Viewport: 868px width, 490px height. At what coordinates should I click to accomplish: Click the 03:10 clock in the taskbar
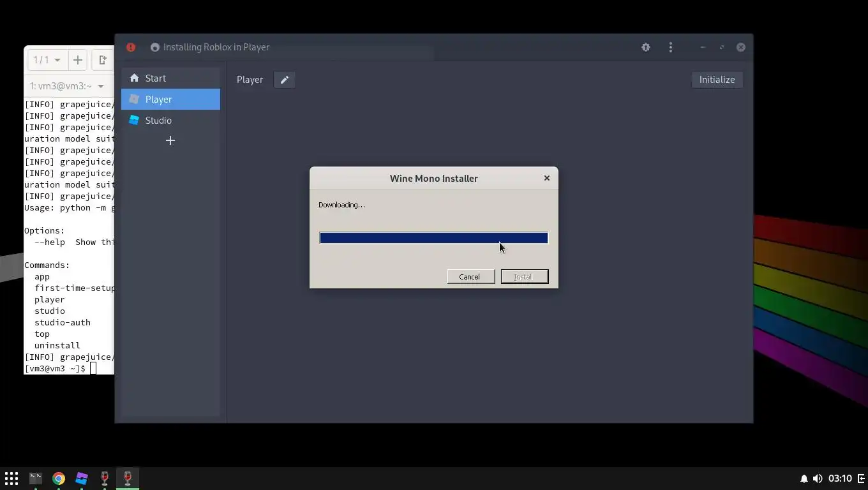(840, 479)
